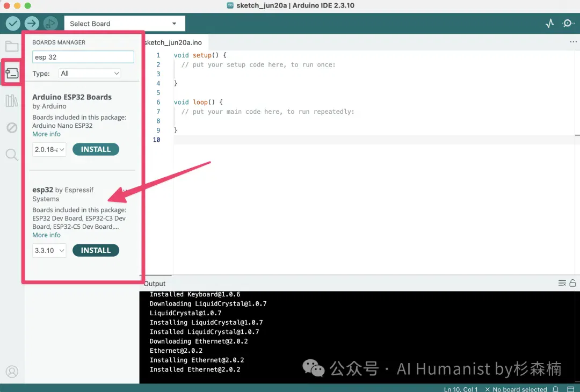This screenshot has width=580, height=392.
Task: Open the Sketchbook folder icon in sidebar
Action: coord(12,46)
